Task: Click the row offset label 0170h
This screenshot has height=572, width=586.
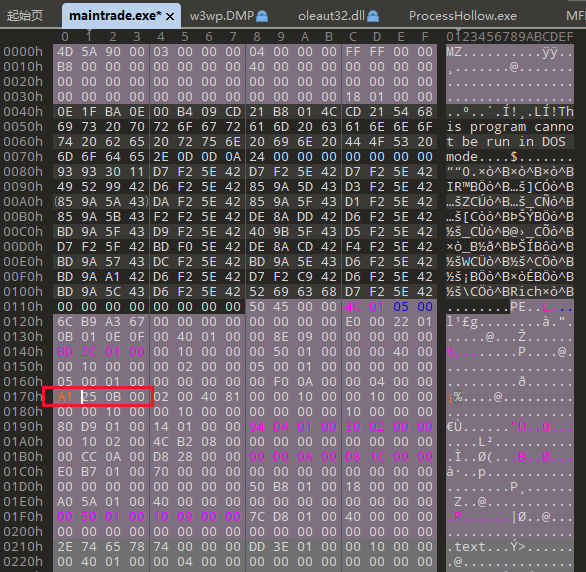Action: (23, 397)
